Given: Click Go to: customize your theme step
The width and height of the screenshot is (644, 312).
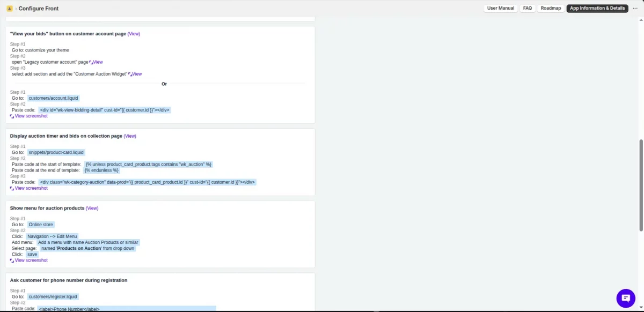Looking at the screenshot, I should 40,50.
